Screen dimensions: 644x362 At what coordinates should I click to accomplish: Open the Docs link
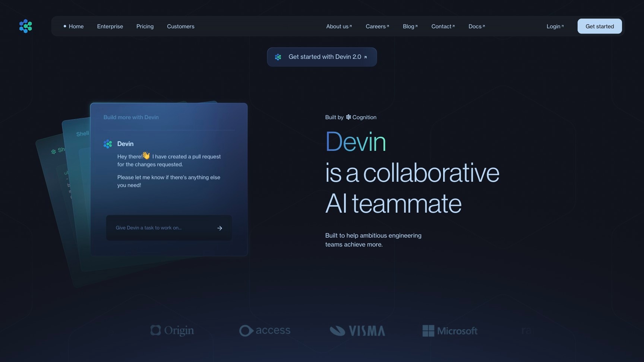(x=476, y=26)
